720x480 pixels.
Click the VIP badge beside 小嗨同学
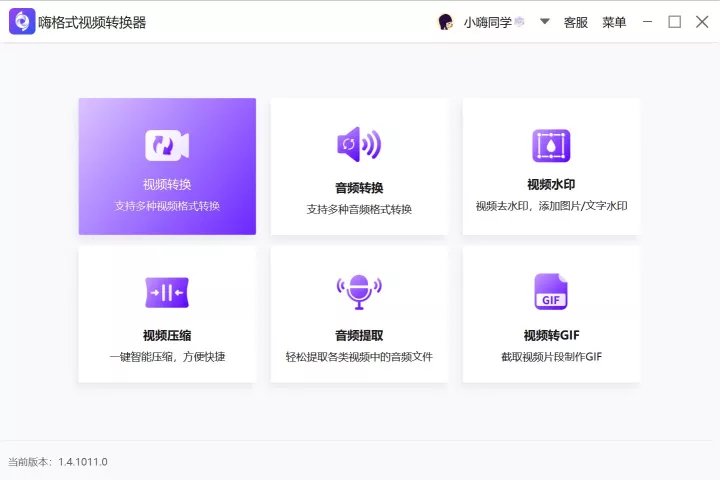coord(519,22)
